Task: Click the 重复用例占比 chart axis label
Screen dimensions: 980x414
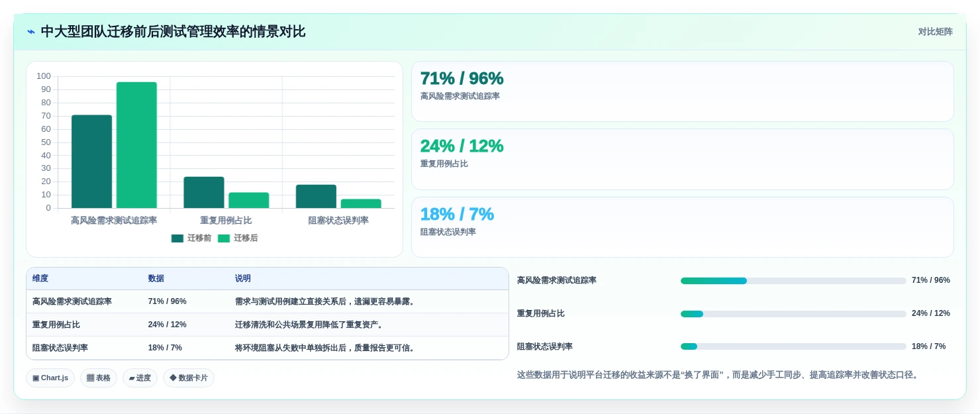Action: point(226,221)
